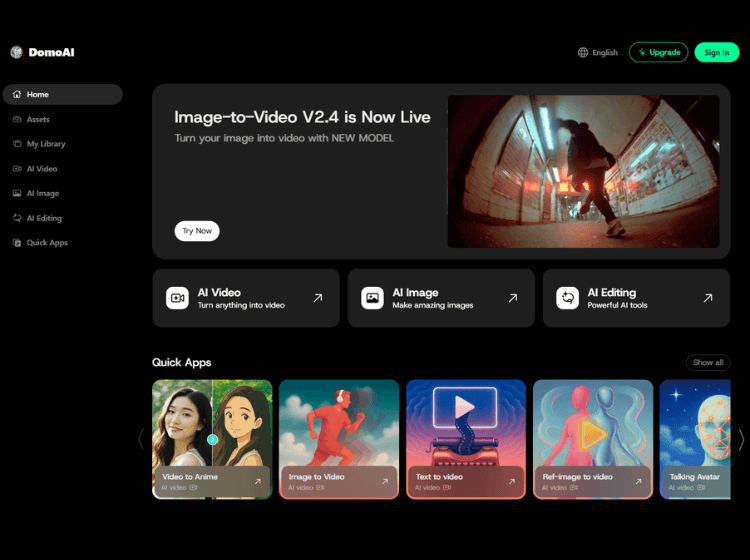Image resolution: width=750 pixels, height=560 pixels.
Task: Open the Video to Anime app thumbnail
Action: tap(212, 439)
